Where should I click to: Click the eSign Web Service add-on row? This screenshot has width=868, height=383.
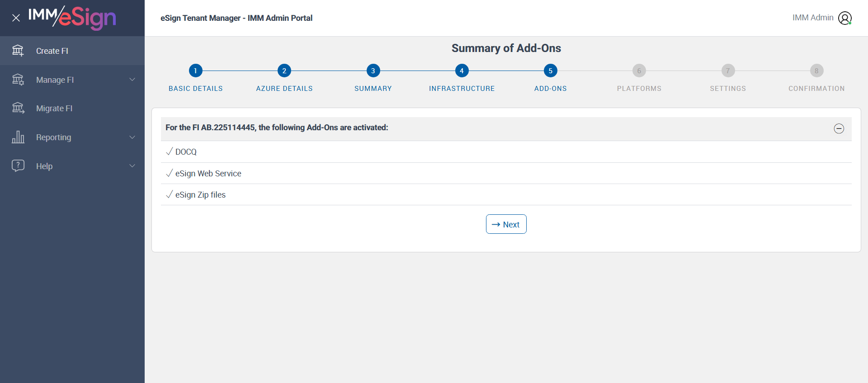506,173
